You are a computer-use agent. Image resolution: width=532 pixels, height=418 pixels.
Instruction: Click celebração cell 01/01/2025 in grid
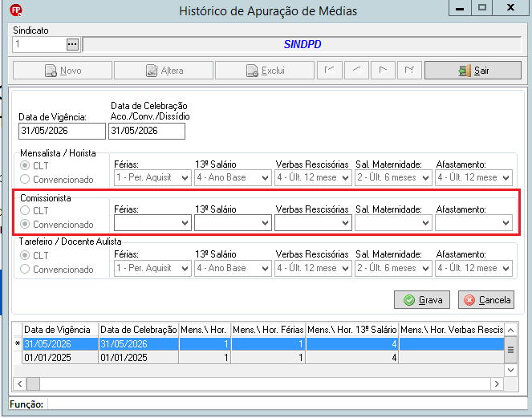pos(139,358)
